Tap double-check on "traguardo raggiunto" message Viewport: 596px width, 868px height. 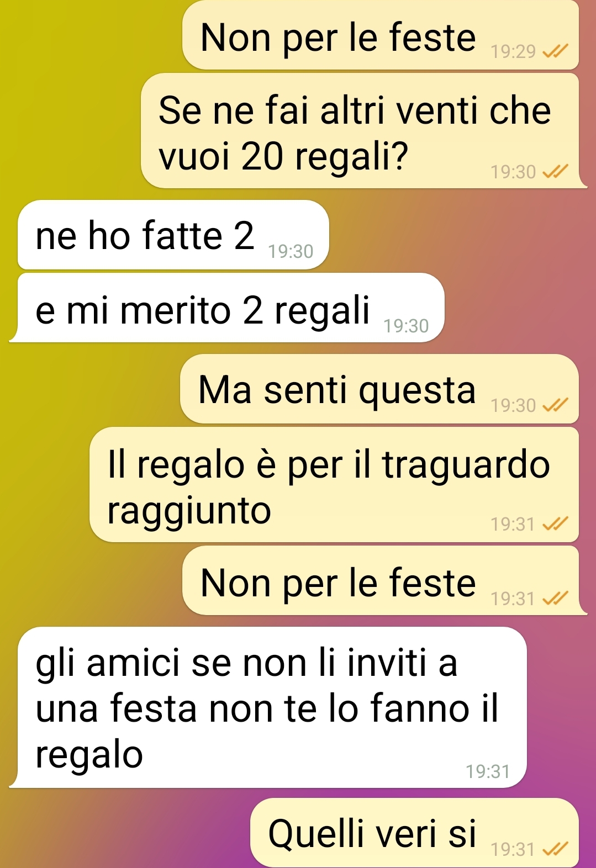555,523
